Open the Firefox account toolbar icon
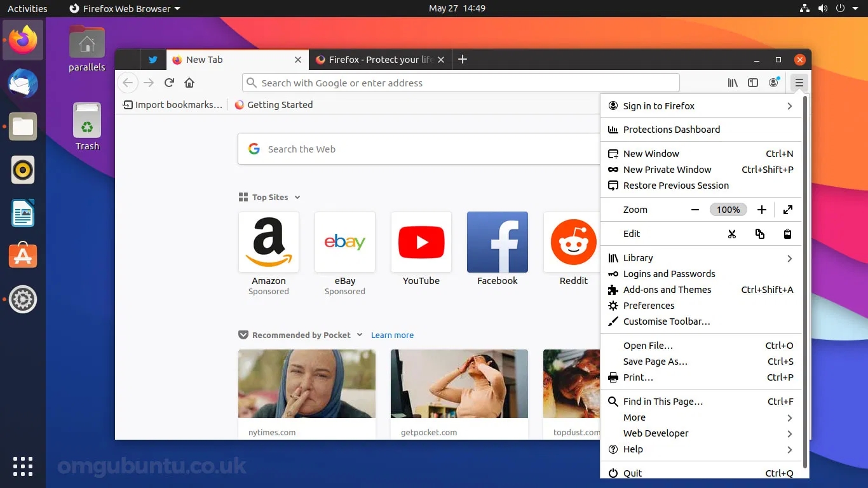868x488 pixels. click(774, 83)
